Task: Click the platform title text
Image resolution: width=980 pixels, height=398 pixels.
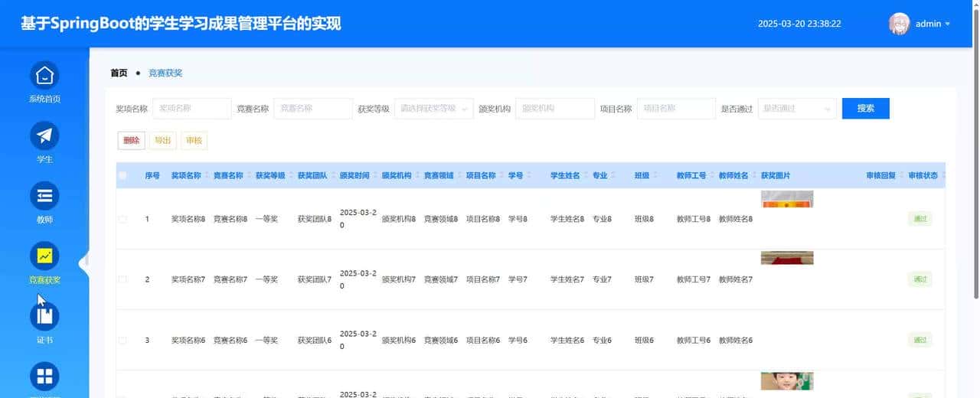Action: [x=181, y=24]
